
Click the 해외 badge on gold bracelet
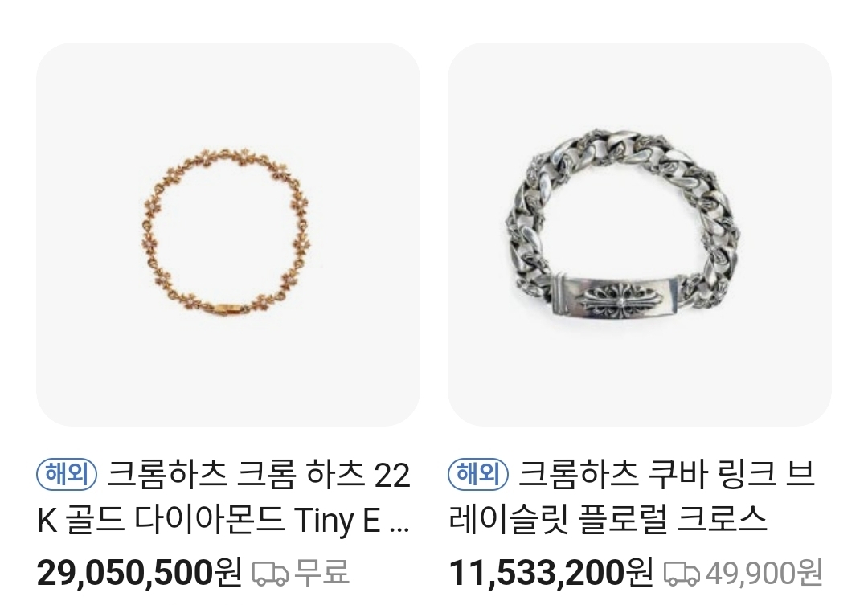(x=67, y=475)
